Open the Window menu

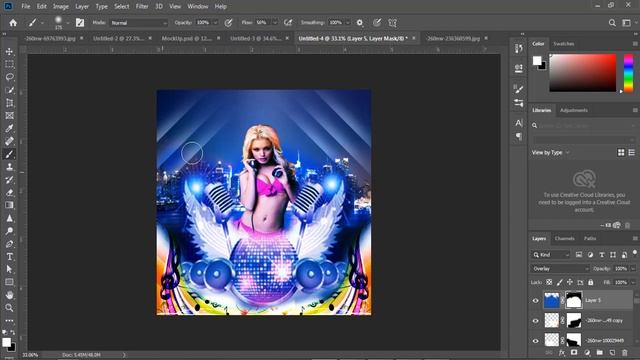point(198,7)
